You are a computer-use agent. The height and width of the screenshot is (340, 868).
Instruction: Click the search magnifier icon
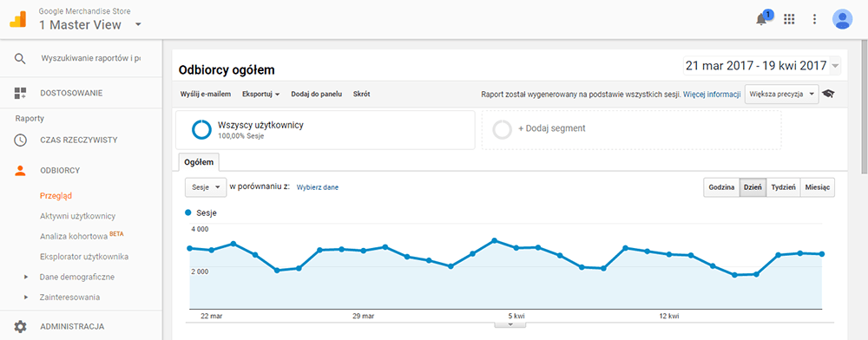[20, 59]
